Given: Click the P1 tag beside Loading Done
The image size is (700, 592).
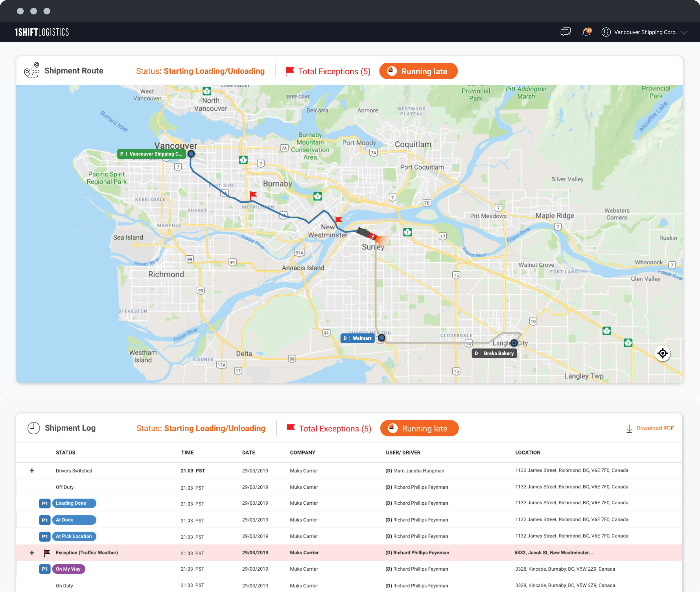Looking at the screenshot, I should [45, 504].
